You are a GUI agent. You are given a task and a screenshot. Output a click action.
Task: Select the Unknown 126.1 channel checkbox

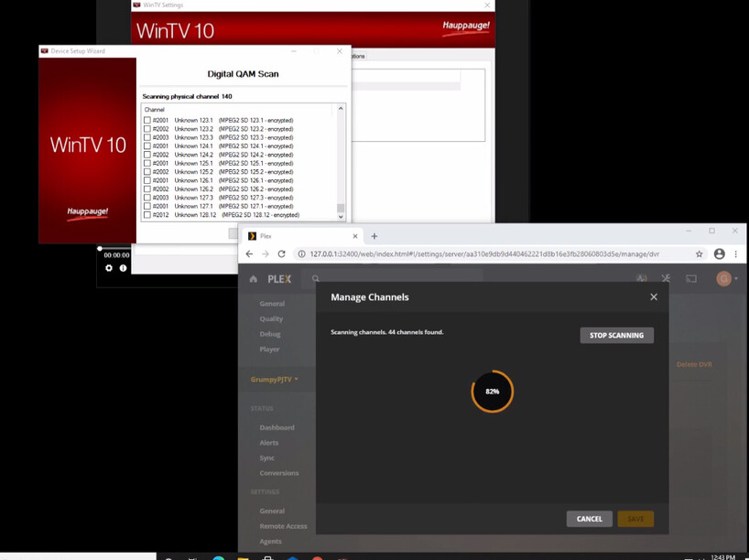(147, 180)
